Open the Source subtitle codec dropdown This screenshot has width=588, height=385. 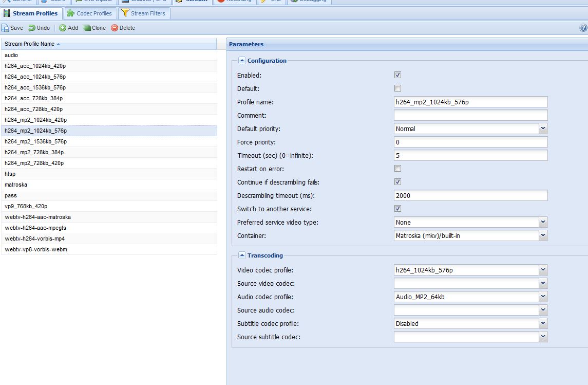543,337
